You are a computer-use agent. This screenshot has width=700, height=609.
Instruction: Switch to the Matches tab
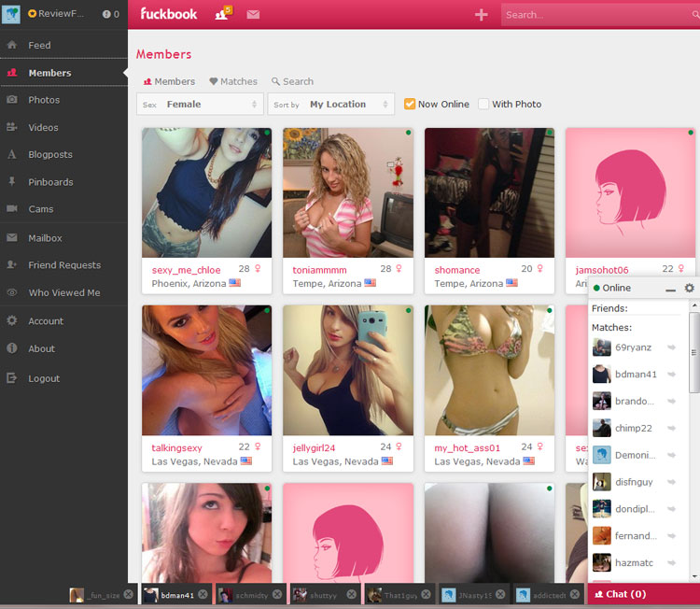click(x=233, y=81)
